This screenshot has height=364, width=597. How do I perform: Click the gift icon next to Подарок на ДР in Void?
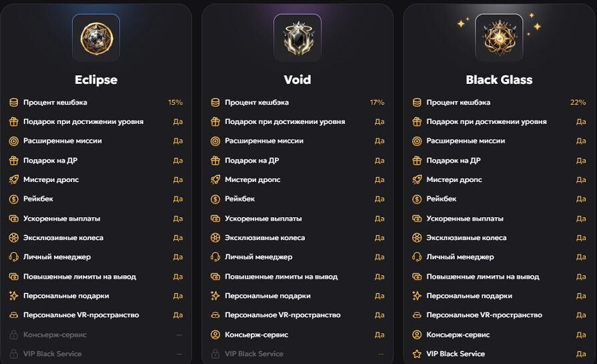[x=215, y=161]
